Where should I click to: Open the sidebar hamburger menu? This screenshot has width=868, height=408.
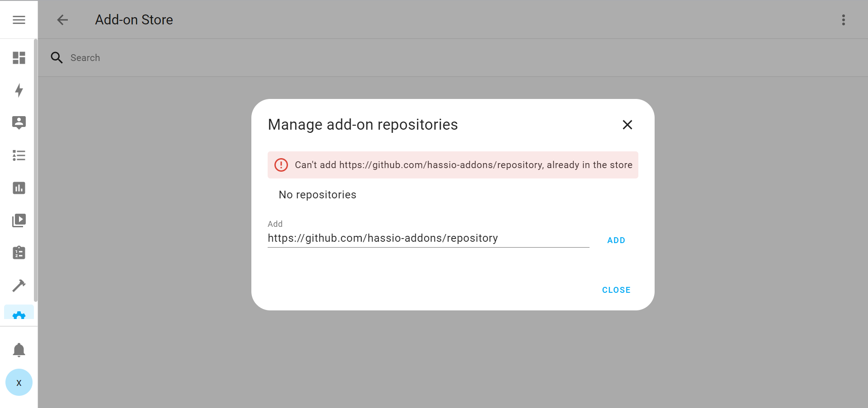(x=19, y=20)
